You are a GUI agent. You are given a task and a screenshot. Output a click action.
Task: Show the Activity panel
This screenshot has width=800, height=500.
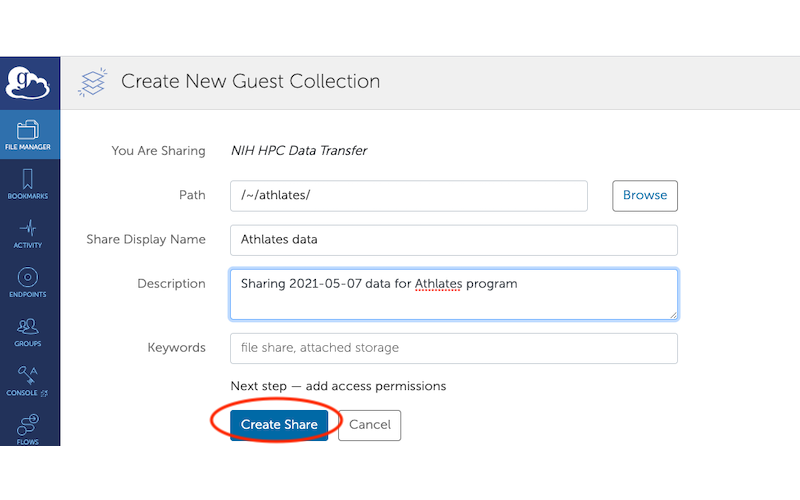(x=28, y=232)
